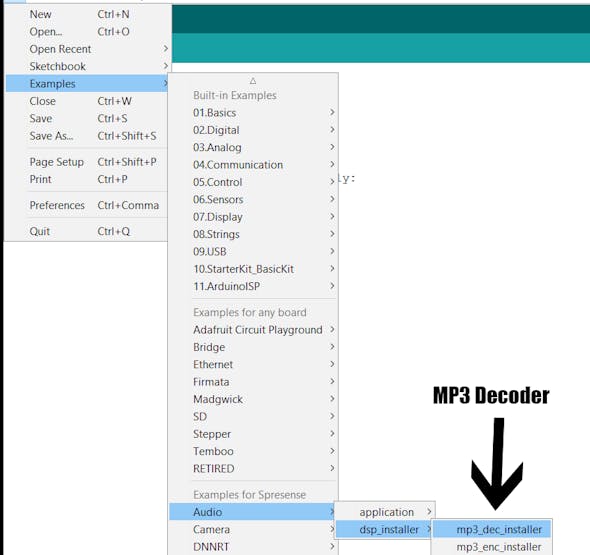Open the Sketchbook submenu
590x555 pixels.
(x=87, y=66)
